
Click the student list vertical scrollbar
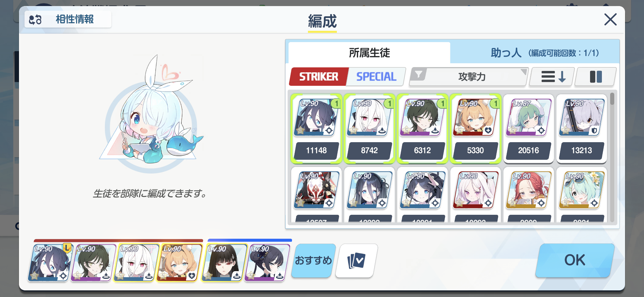(612, 157)
